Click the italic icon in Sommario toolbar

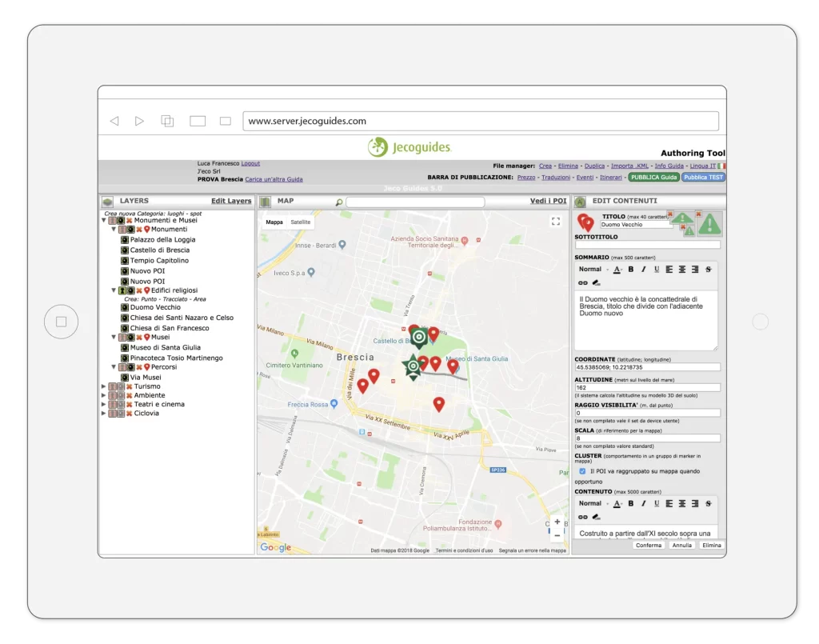[x=643, y=270]
